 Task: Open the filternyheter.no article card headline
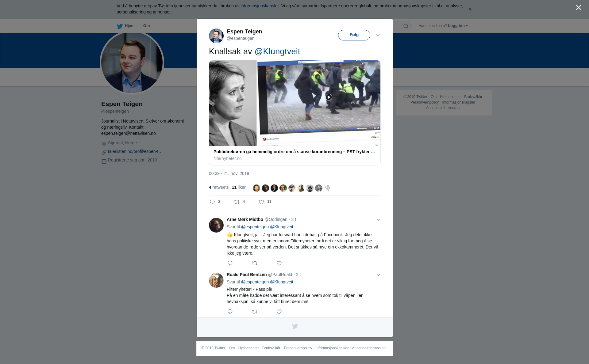[294, 152]
